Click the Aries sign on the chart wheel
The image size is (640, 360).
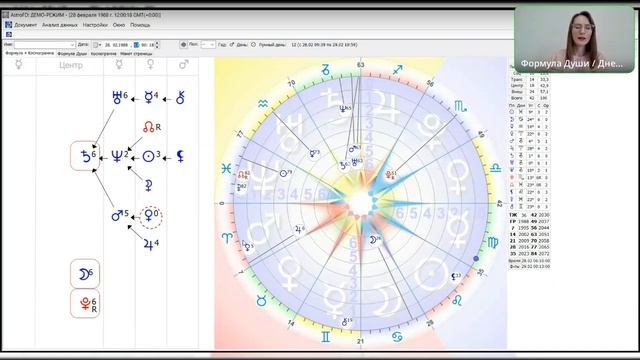(227, 238)
